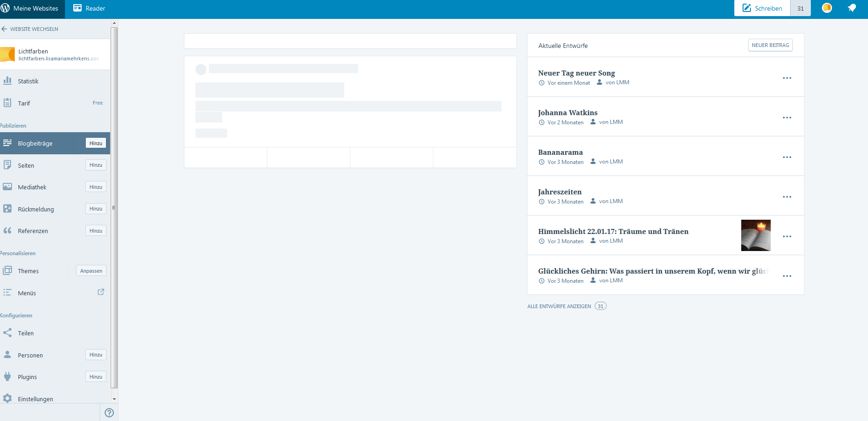
Task: Open Statistik menu item
Action: coord(55,81)
